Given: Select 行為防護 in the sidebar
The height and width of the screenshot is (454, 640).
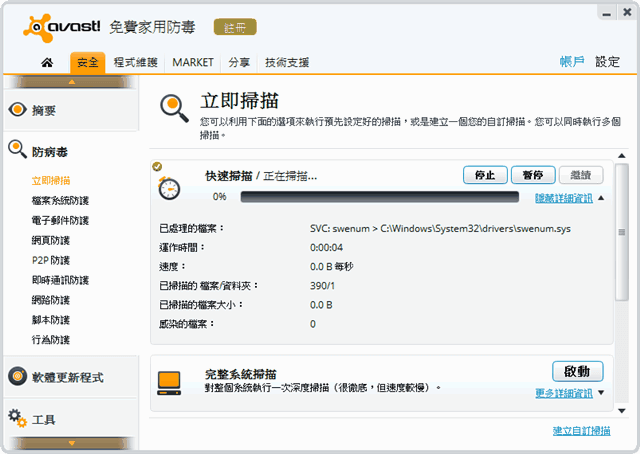Looking at the screenshot, I should [x=51, y=340].
